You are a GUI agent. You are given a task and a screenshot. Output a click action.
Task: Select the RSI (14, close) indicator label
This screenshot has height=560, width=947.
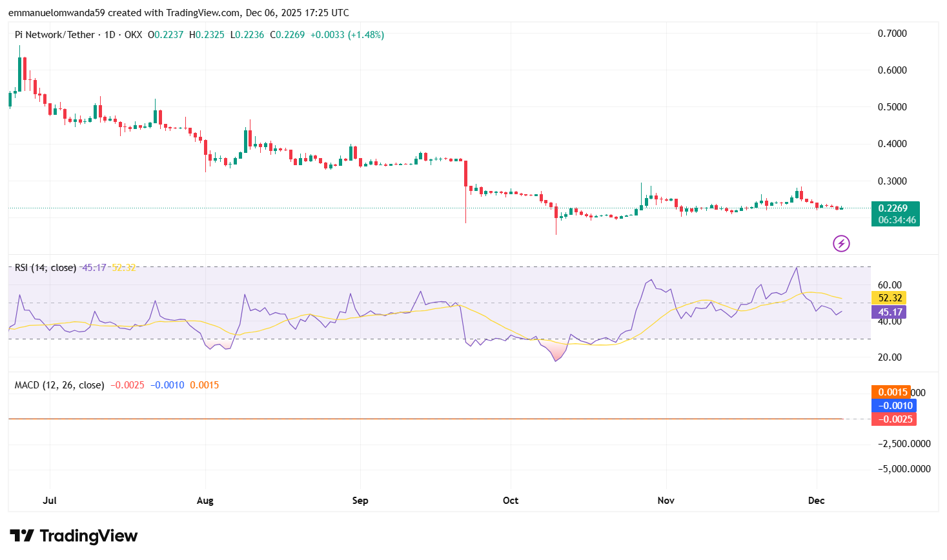[x=45, y=267]
